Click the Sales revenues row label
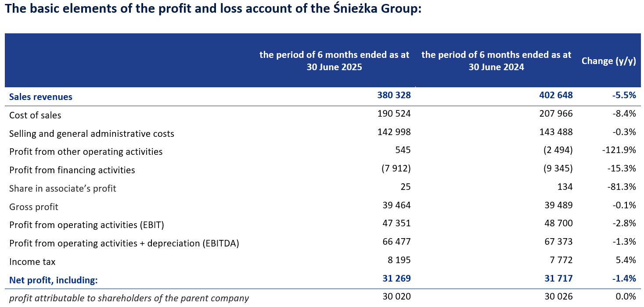This screenshot has width=644, height=307. 41,97
